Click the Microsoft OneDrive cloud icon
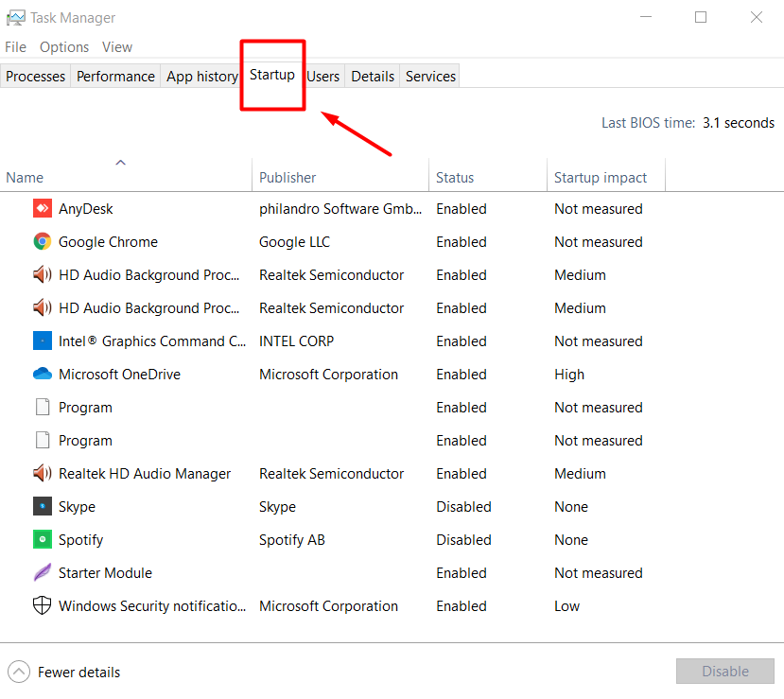The height and width of the screenshot is (699, 784). point(43,374)
